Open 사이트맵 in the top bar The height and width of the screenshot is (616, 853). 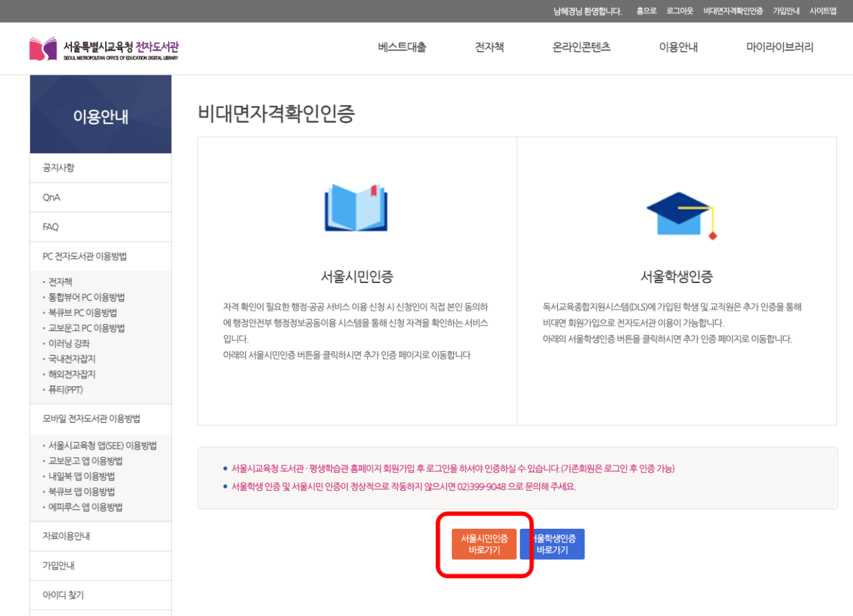point(823,11)
